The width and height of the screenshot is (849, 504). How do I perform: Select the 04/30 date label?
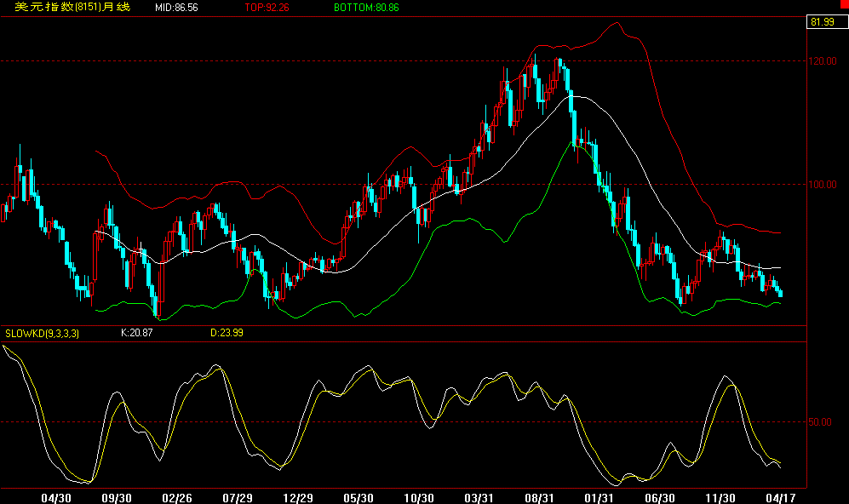pyautogui.click(x=55, y=495)
